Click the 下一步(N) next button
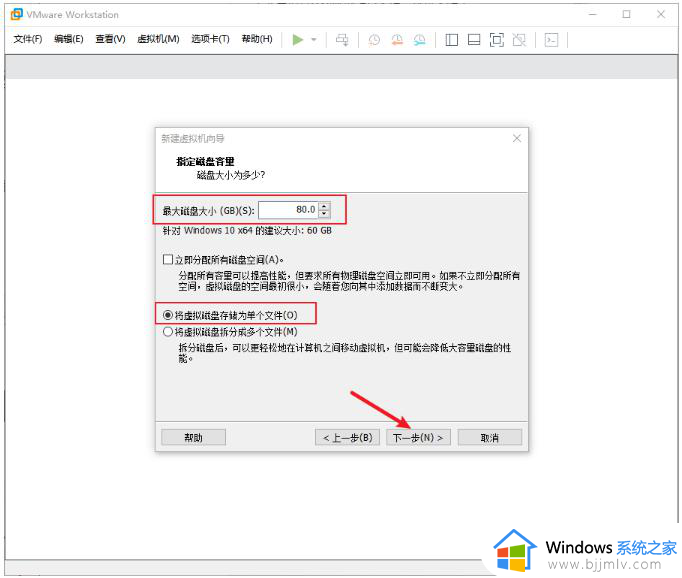The image size is (682, 578). point(418,438)
